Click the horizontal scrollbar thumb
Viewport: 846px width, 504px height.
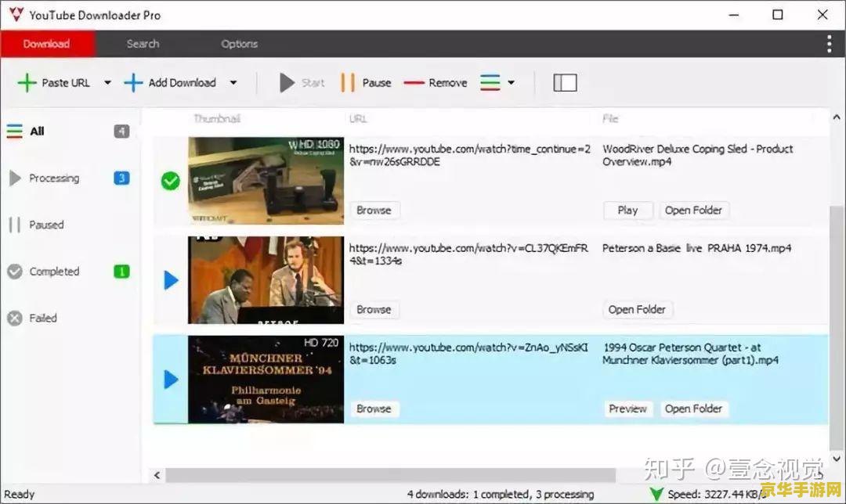pyautogui.click(x=390, y=475)
